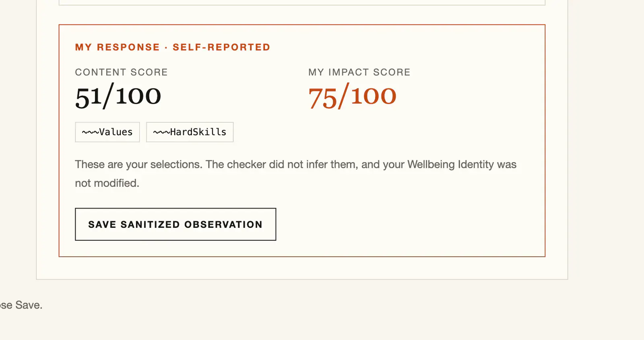The height and width of the screenshot is (340, 644).
Task: Click the 51/100 content score value
Action: pyautogui.click(x=118, y=96)
